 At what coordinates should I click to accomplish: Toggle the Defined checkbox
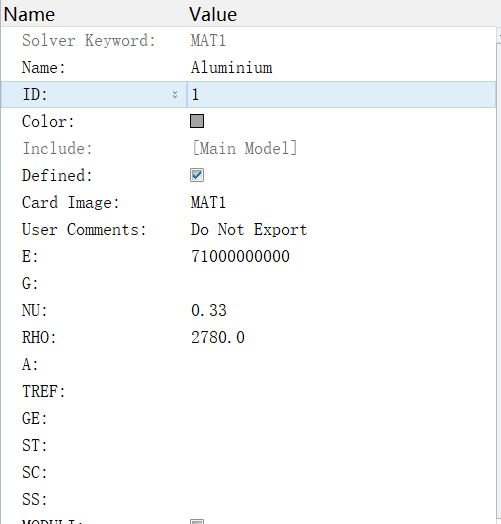click(197, 175)
